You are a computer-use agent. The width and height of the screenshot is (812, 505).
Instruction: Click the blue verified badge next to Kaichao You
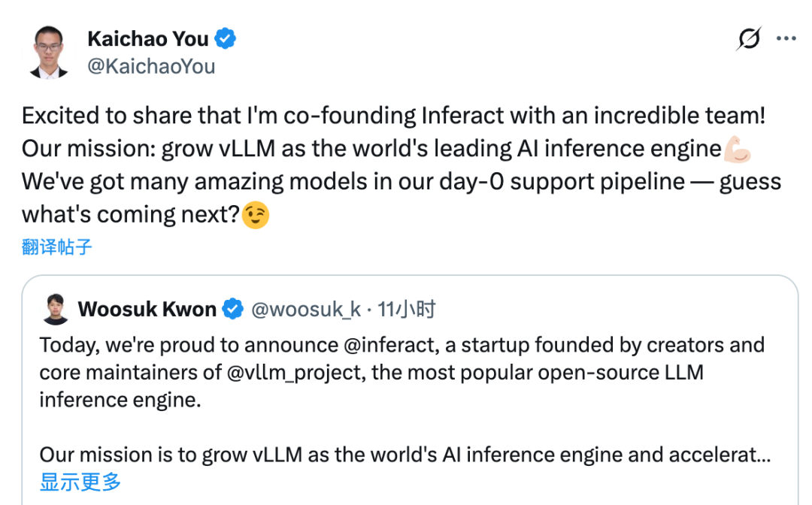pyautogui.click(x=226, y=38)
